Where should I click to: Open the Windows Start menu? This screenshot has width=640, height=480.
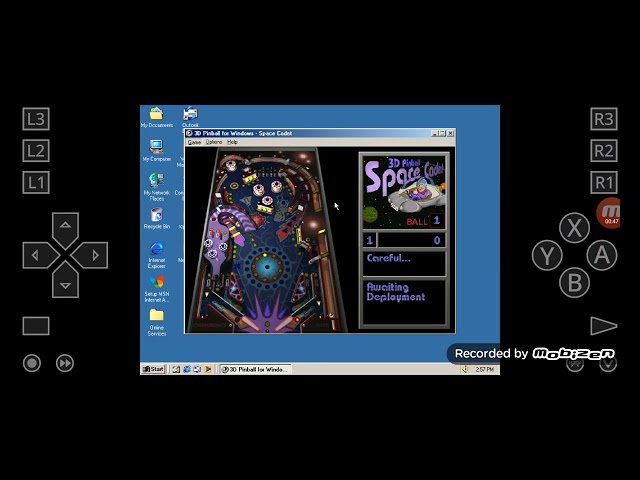pos(153,369)
